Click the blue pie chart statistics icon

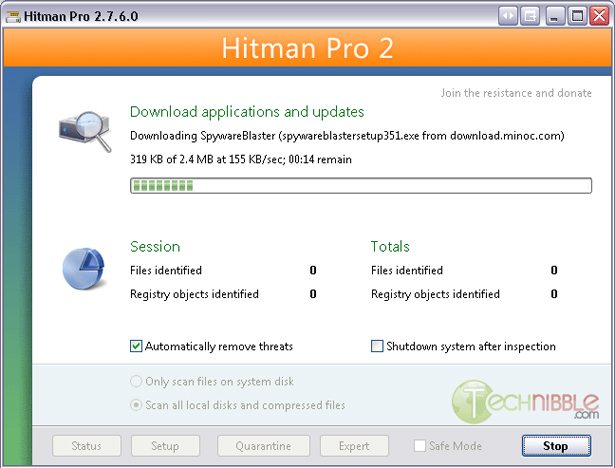[x=84, y=268]
